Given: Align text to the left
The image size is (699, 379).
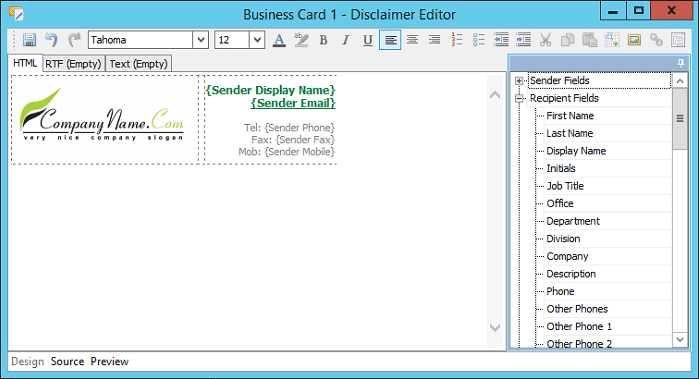Looking at the screenshot, I should tap(390, 40).
